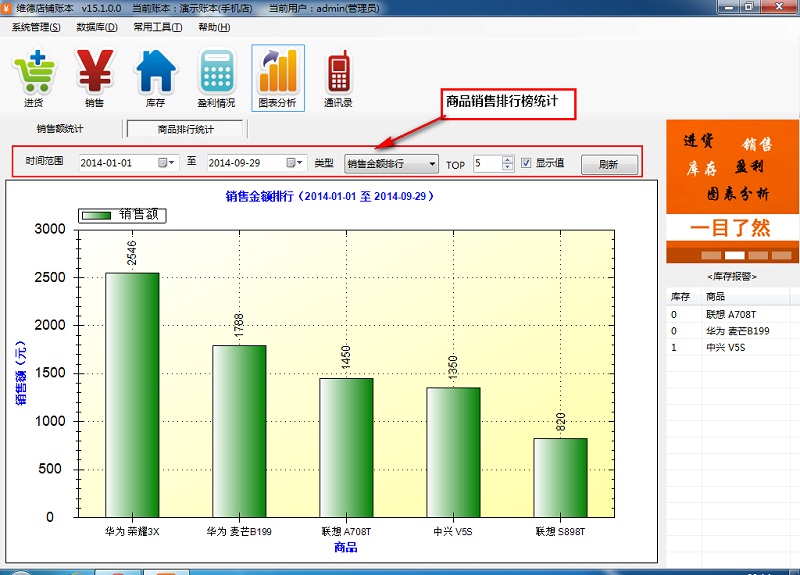The image size is (800, 575).
Task: Click the green 销售额 legend swatch
Action: click(x=97, y=214)
